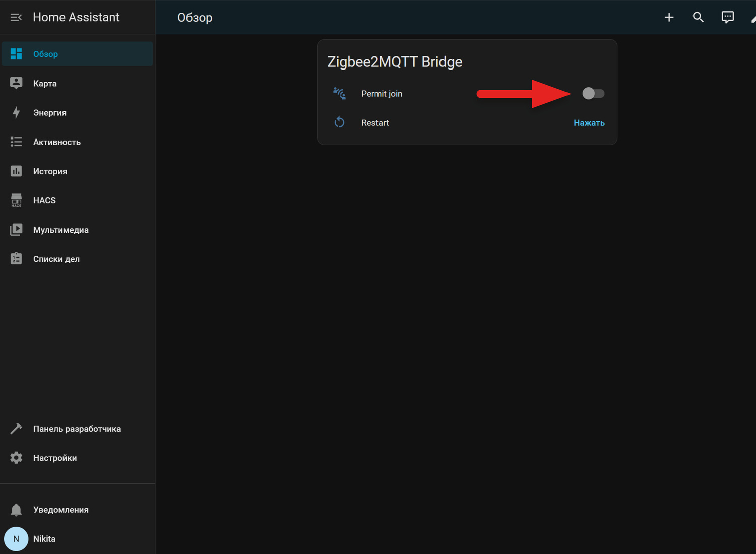This screenshot has height=554, width=756.
Task: Click the notifications bell icon
Action: (16, 510)
